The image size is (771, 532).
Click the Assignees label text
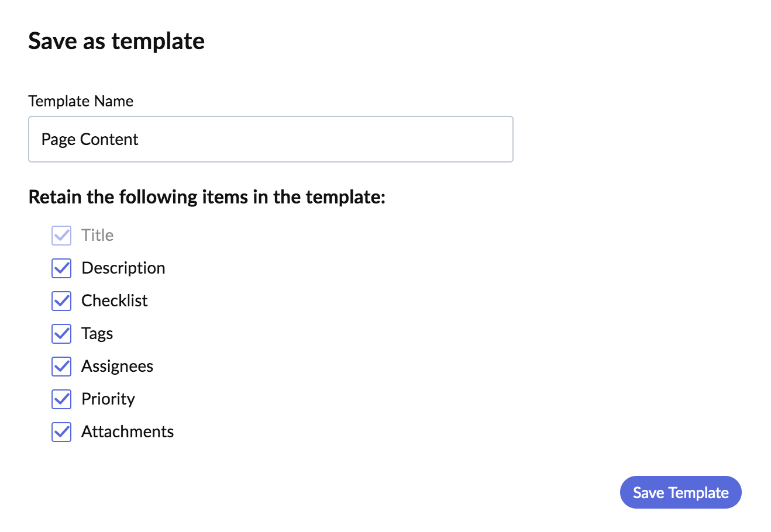117,367
